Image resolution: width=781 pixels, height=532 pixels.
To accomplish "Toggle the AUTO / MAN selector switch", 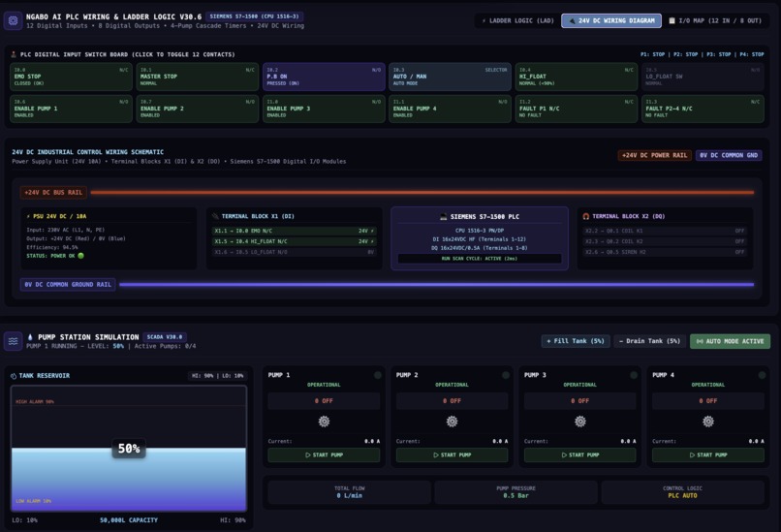I will [450, 77].
